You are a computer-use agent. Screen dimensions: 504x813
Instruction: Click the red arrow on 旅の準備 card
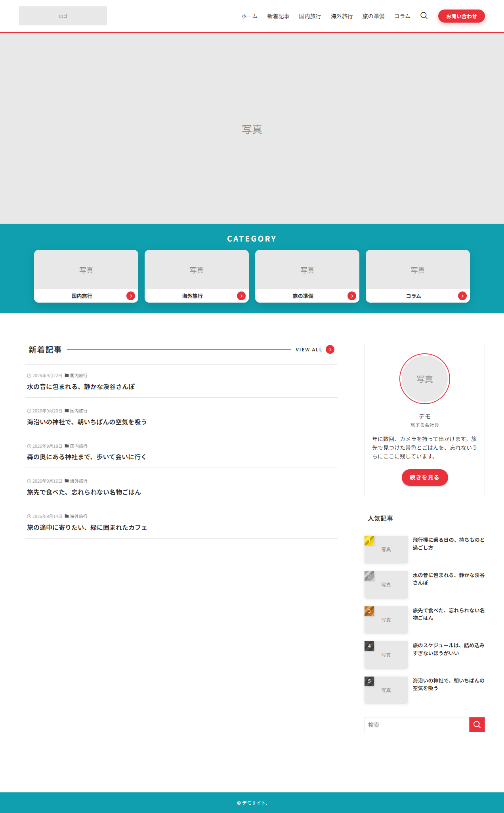tap(352, 296)
